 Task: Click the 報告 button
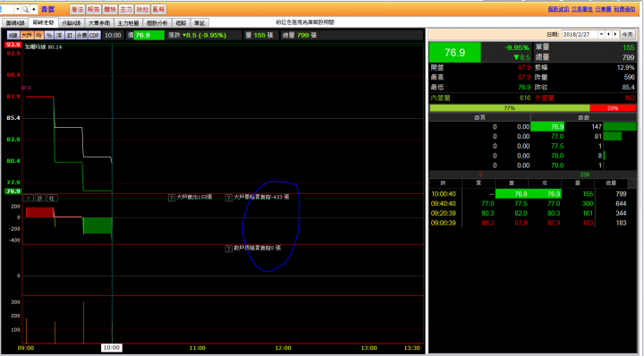(x=93, y=9)
